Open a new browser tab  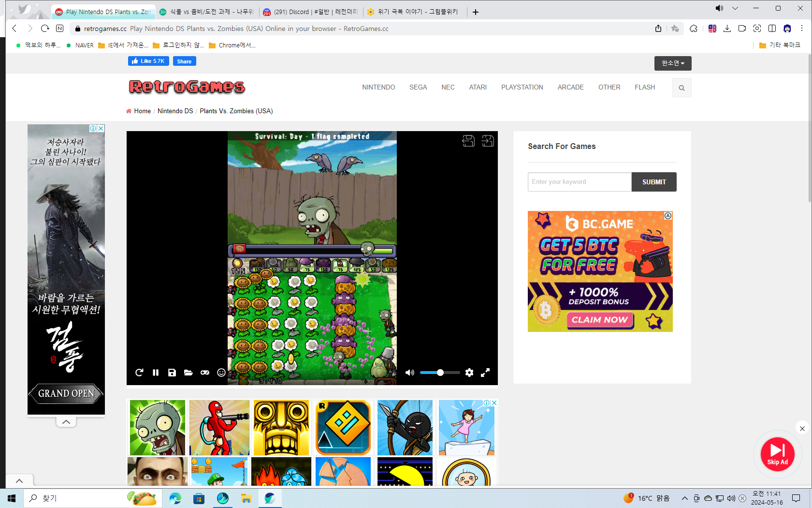tap(476, 12)
